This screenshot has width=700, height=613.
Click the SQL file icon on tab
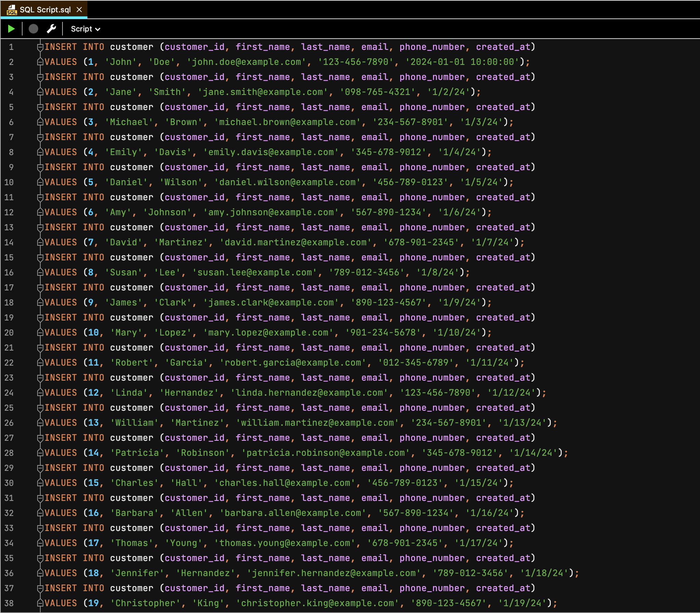(x=12, y=10)
